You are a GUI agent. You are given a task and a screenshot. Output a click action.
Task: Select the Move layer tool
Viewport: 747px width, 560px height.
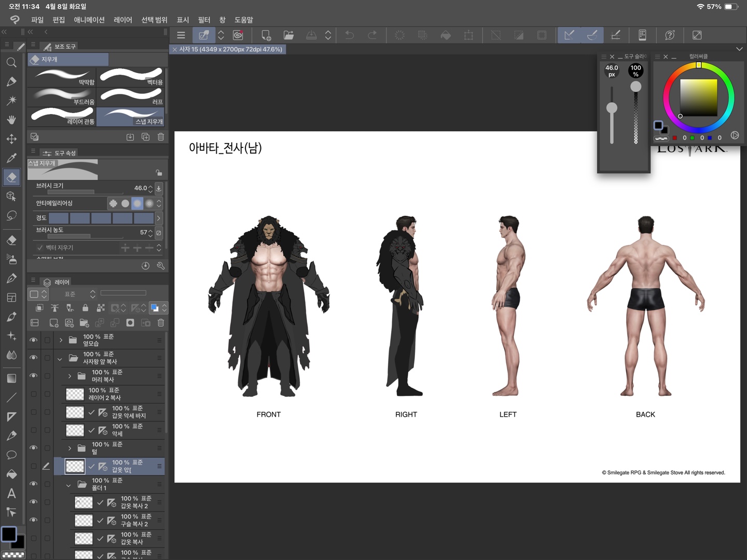[x=11, y=139]
